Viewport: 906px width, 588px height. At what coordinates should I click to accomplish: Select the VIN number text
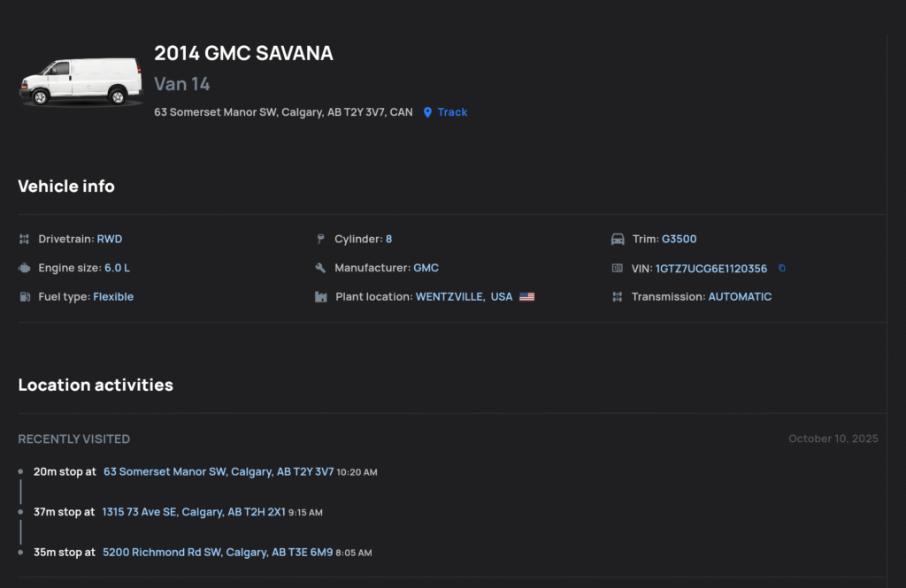click(x=711, y=269)
